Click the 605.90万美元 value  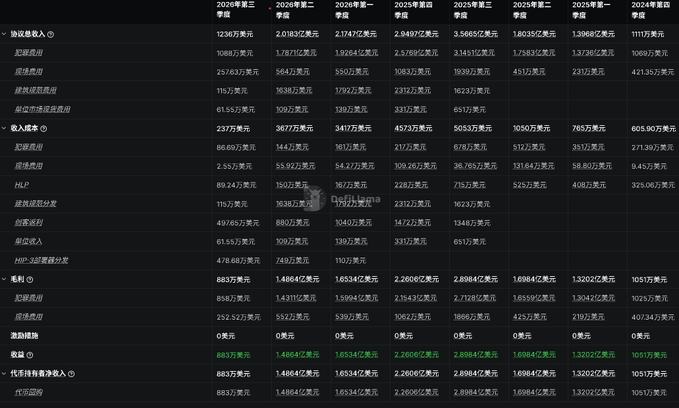pyautogui.click(x=653, y=129)
